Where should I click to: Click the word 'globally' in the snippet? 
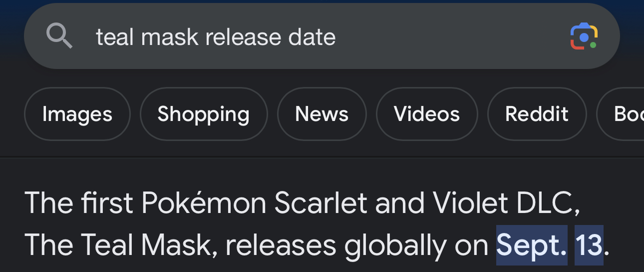tap(395, 246)
